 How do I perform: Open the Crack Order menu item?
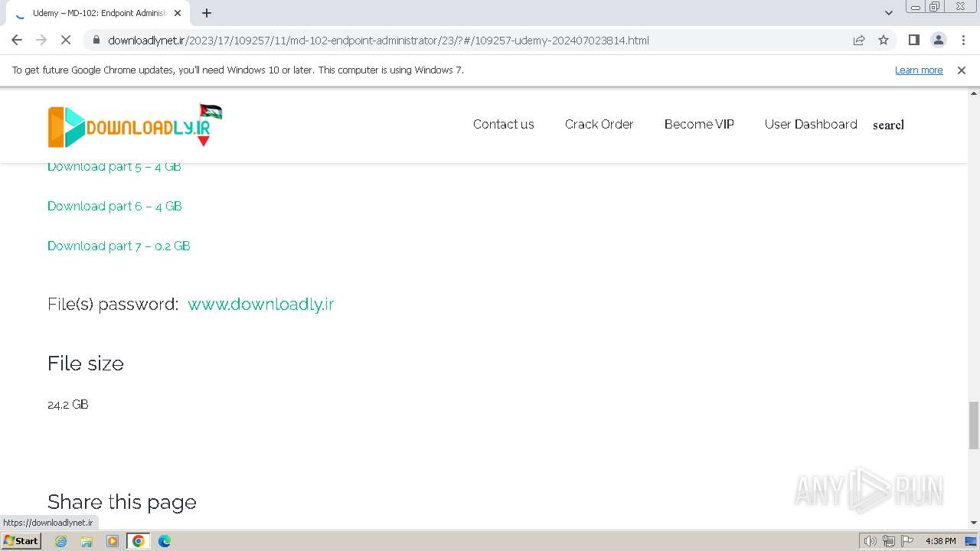coord(599,124)
